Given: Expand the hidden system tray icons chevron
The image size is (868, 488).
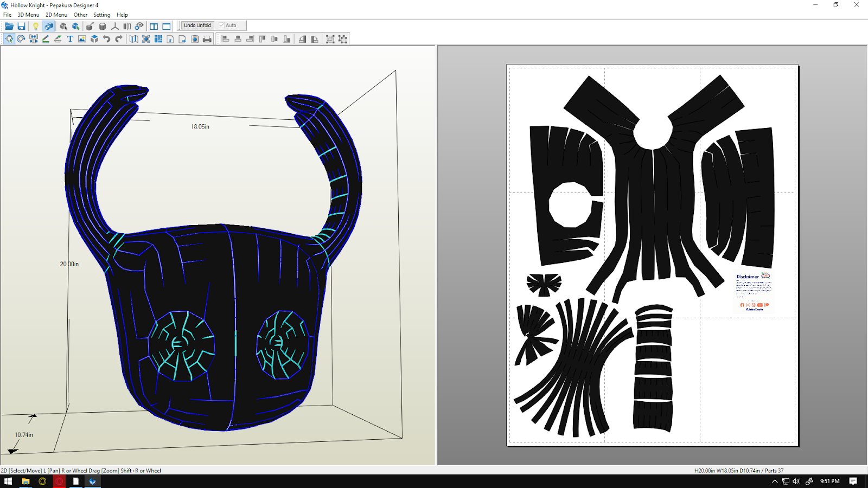Looking at the screenshot, I should 775,481.
